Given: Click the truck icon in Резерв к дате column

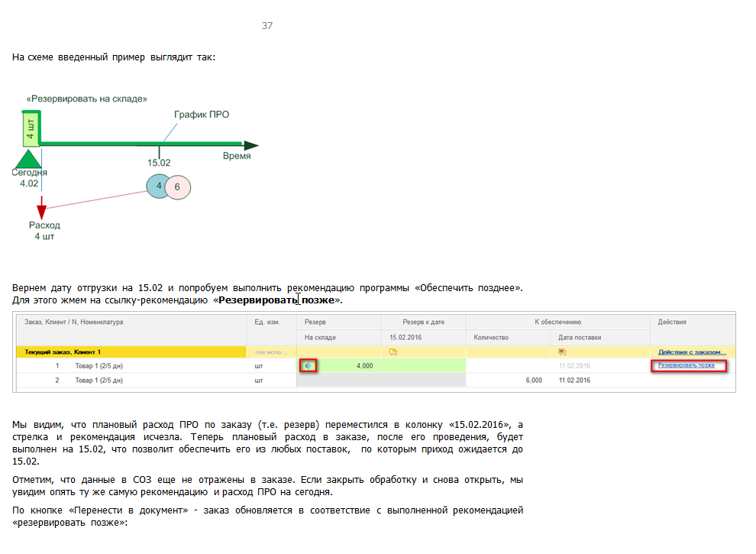Looking at the screenshot, I should pyautogui.click(x=393, y=352).
